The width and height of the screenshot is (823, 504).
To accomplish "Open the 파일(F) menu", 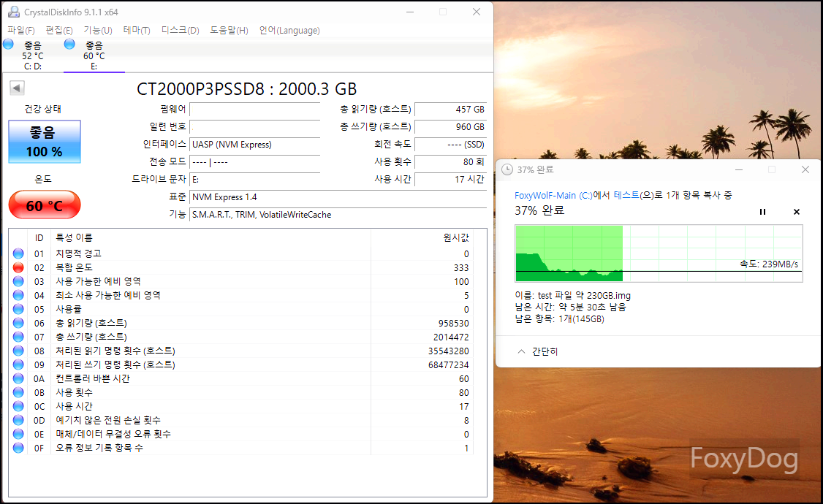I will tap(21, 31).
